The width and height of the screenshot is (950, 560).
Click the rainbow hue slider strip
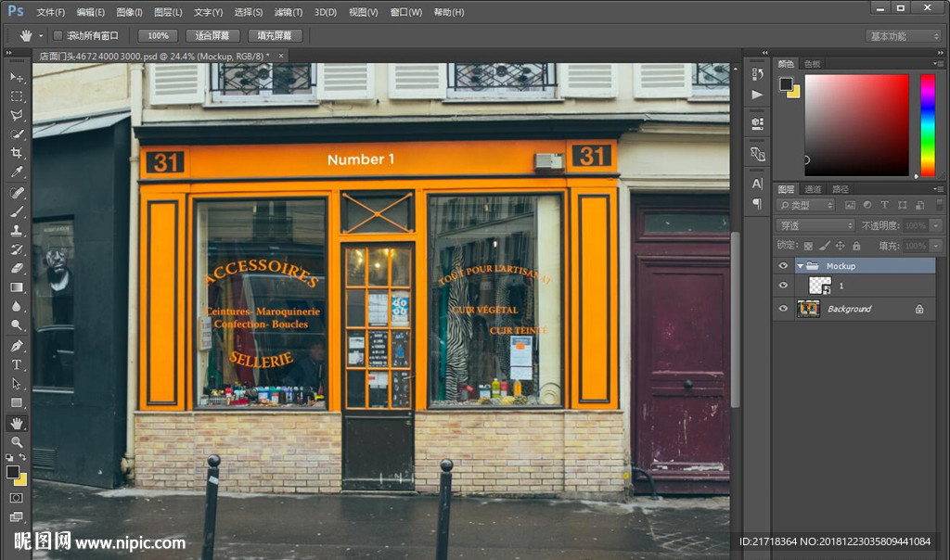[x=927, y=124]
